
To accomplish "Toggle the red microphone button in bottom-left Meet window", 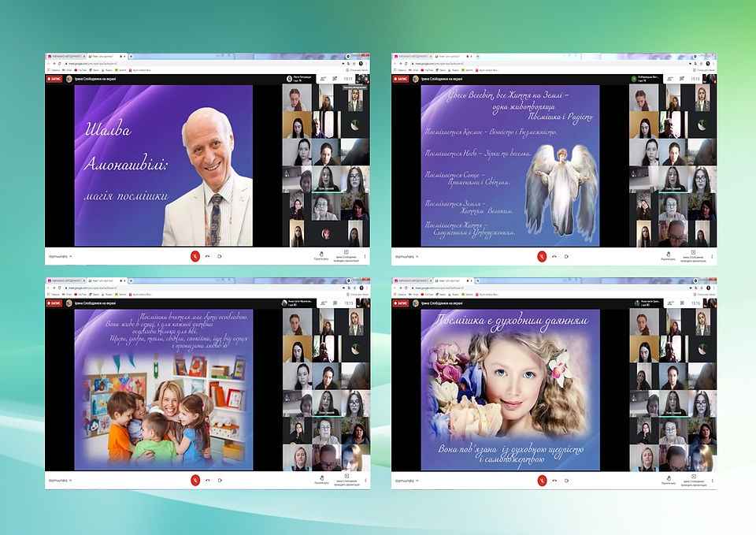I will pyautogui.click(x=195, y=480).
